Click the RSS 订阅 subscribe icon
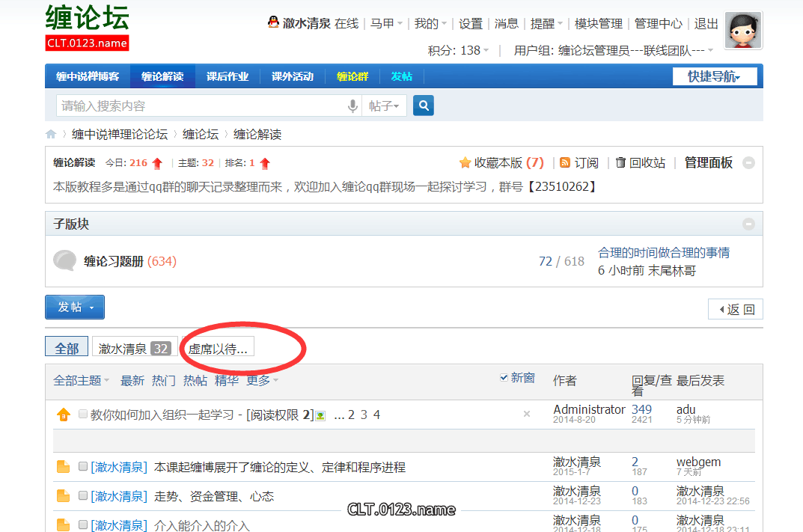This screenshot has height=532, width=803. (565, 162)
